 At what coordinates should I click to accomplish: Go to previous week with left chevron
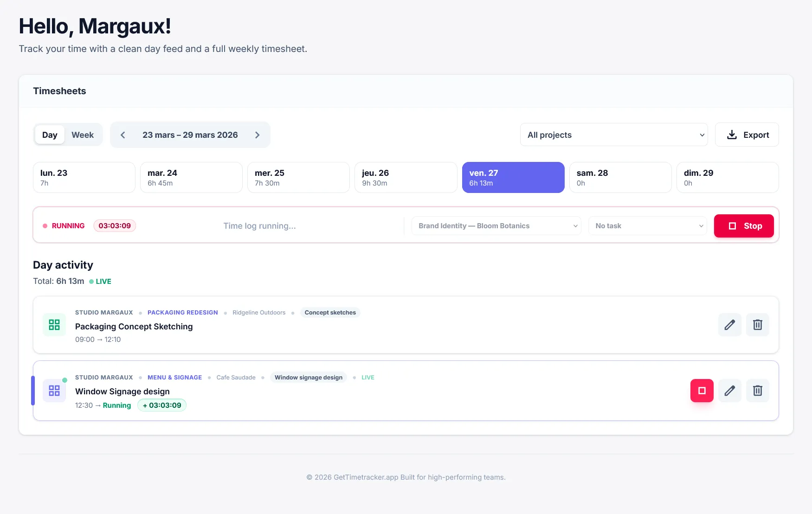coord(123,135)
